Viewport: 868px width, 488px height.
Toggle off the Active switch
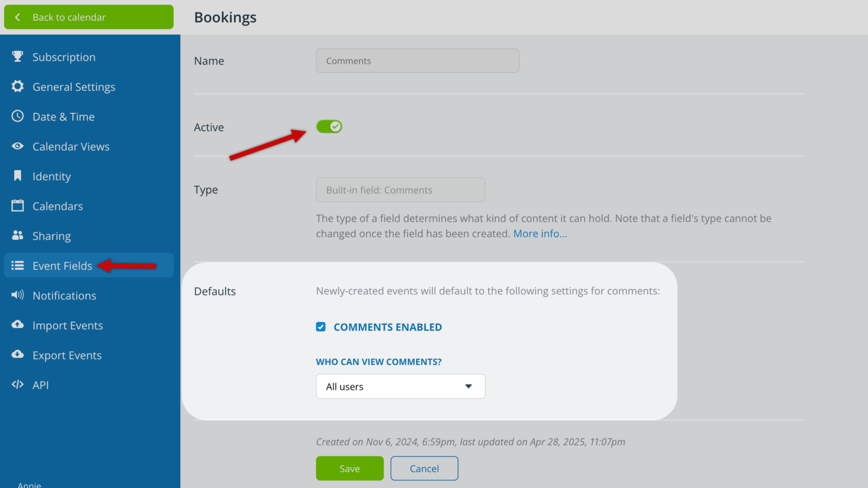click(x=329, y=126)
